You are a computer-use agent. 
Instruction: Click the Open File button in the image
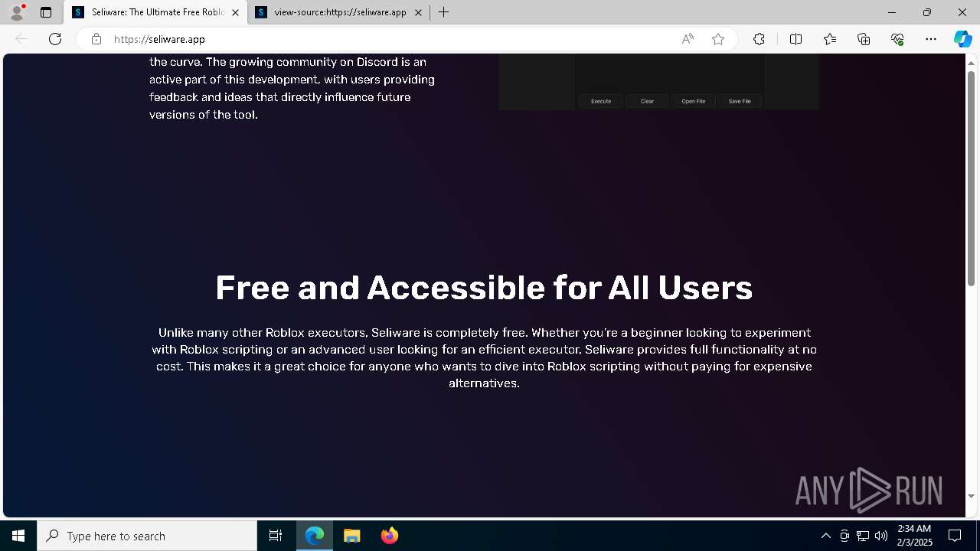click(x=694, y=101)
